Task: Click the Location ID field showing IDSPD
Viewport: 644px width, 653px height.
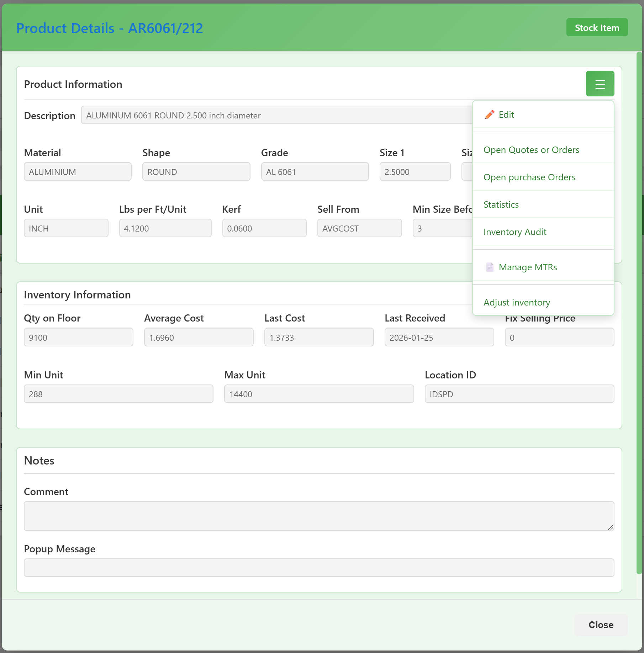Action: (519, 394)
